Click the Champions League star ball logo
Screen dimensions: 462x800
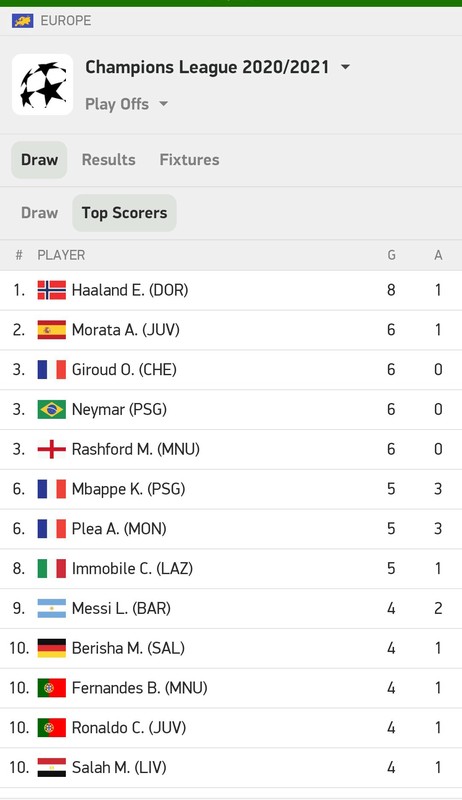click(42, 84)
